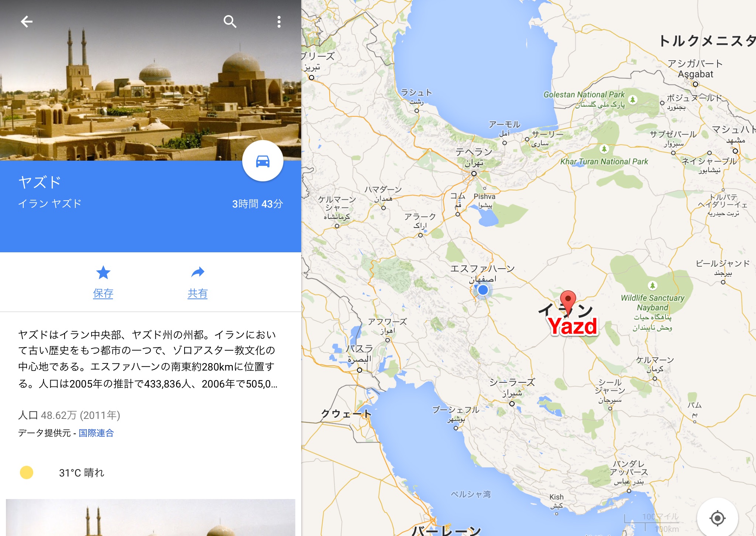Click the 保存 link

pyautogui.click(x=103, y=293)
